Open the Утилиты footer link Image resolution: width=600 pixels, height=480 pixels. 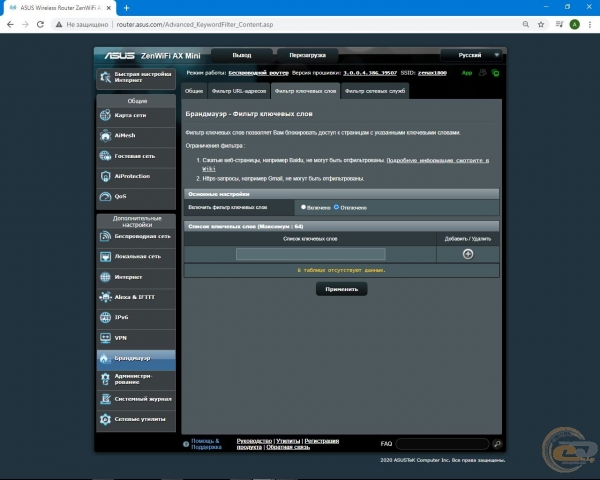point(288,441)
